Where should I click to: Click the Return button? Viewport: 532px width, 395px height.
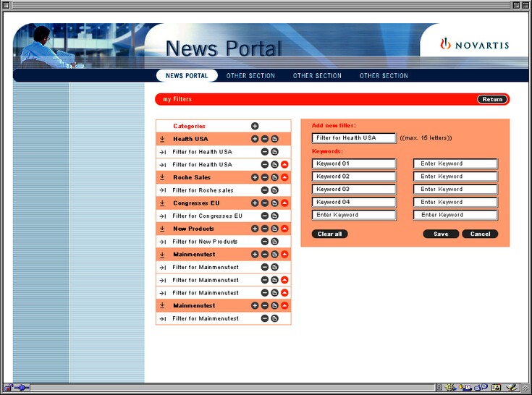(x=492, y=99)
